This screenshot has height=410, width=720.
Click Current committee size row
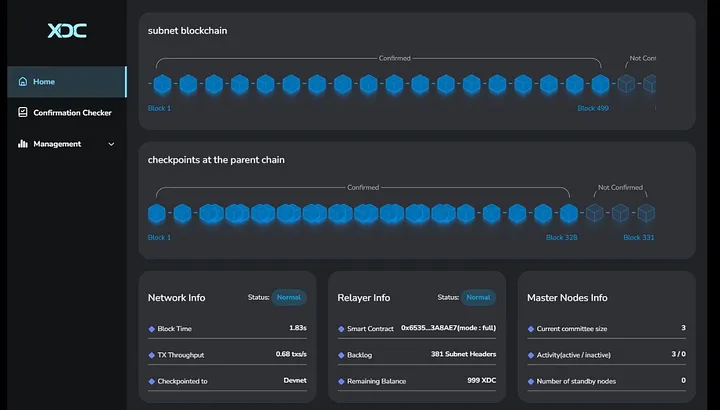point(606,328)
